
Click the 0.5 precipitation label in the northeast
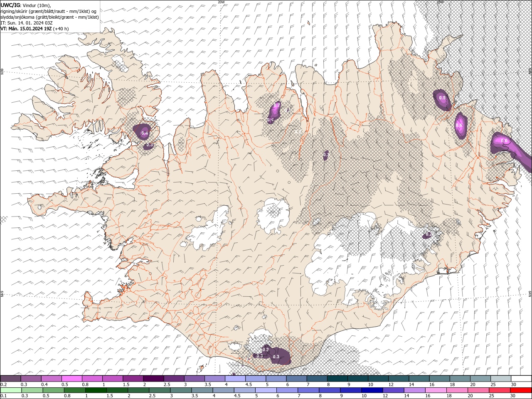tap(442, 98)
